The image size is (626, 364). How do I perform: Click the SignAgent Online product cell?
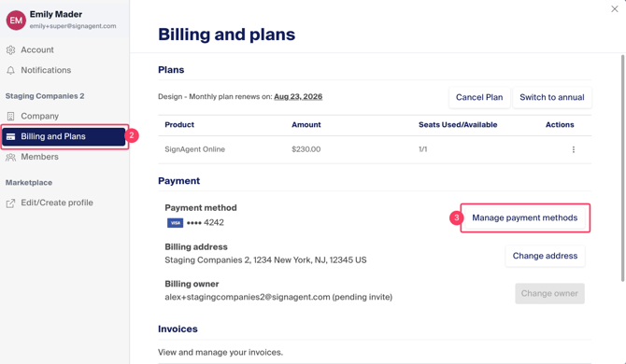click(x=195, y=149)
